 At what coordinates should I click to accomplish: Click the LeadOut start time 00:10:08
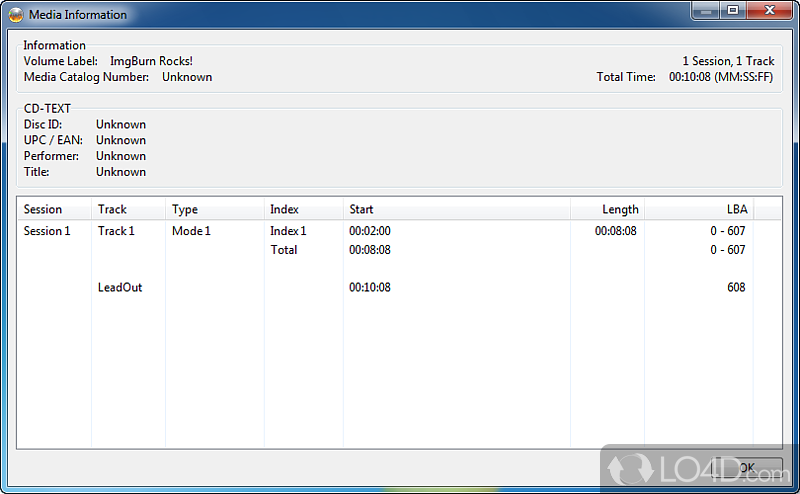pos(370,287)
